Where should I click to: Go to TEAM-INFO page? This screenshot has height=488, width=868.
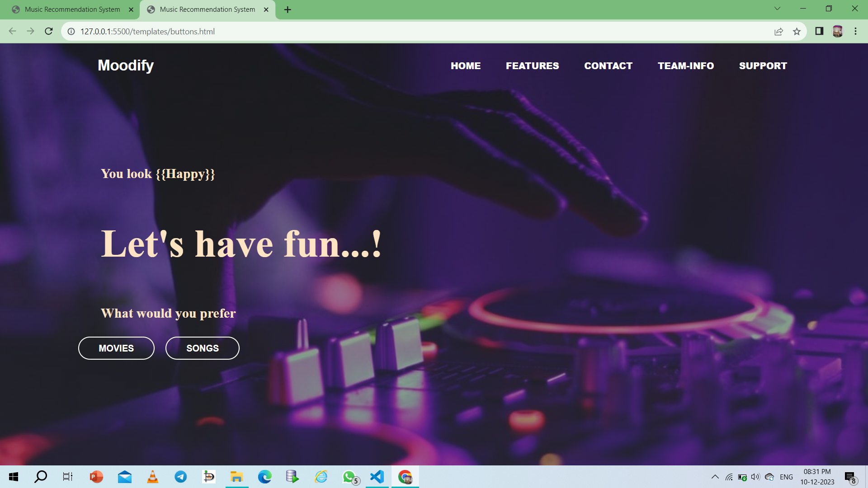[685, 66]
